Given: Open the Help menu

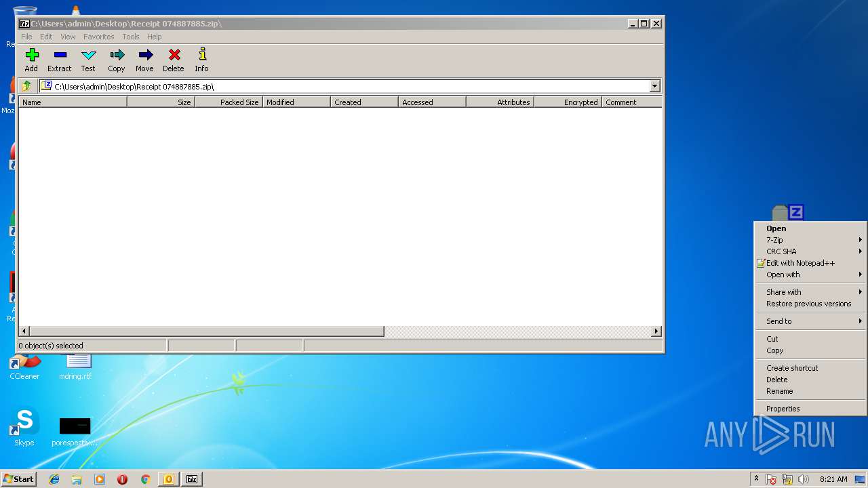Looking at the screenshot, I should (x=155, y=37).
